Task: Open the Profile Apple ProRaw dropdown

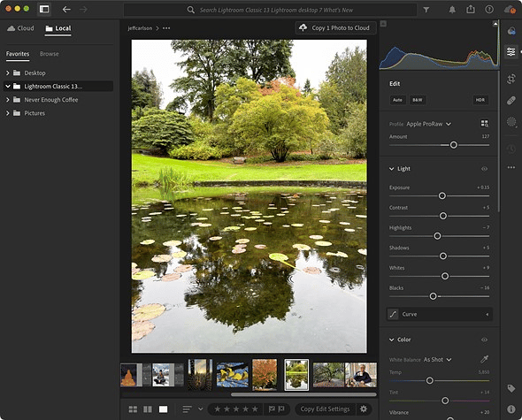Action: pyautogui.click(x=429, y=124)
